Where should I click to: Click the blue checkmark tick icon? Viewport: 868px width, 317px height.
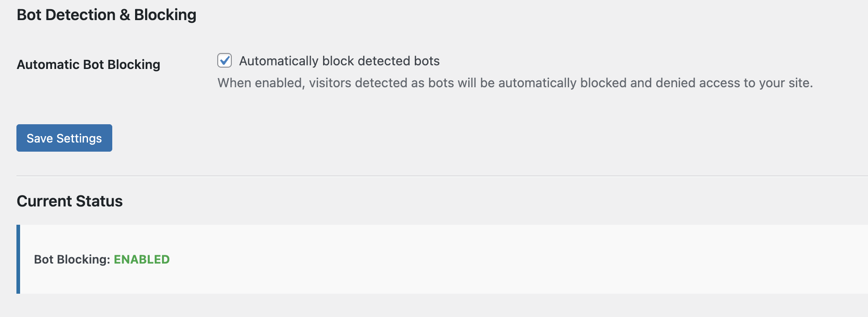coord(225,60)
